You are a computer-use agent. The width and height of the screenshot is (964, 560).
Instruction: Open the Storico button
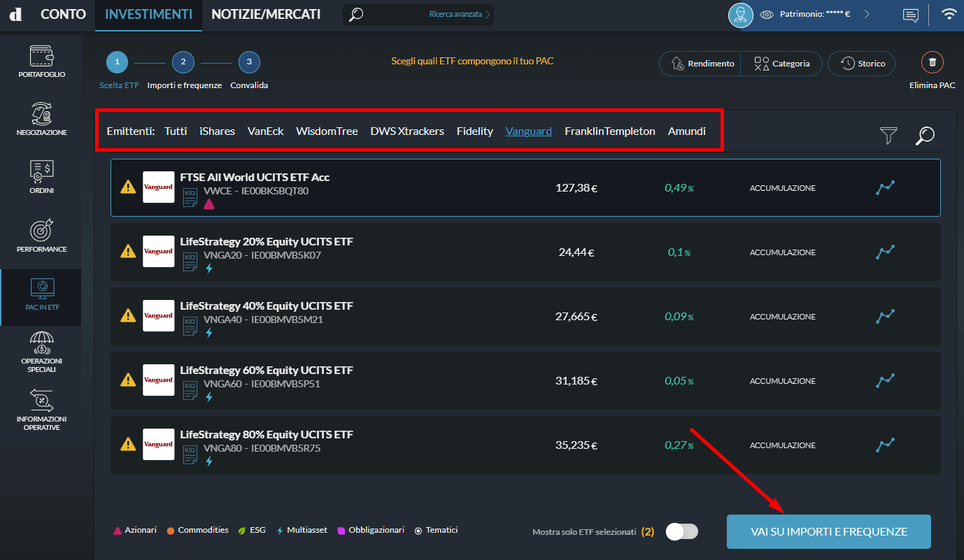click(861, 64)
